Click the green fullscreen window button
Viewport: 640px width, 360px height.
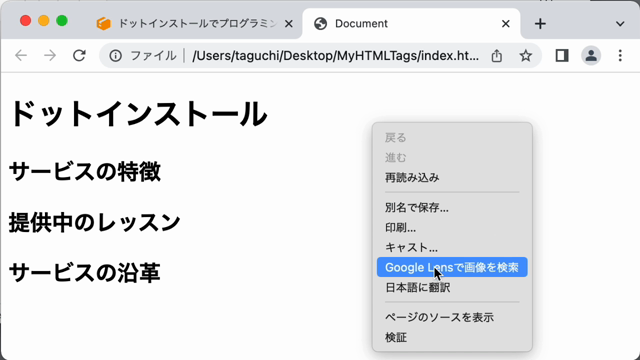pos(62,21)
